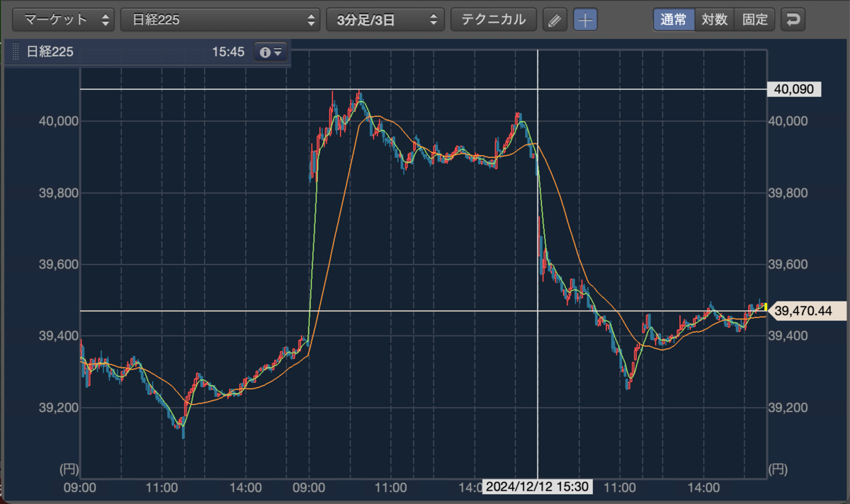850x504 pixels.
Task: Click the 15:45 time in panel header
Action: coord(227,52)
